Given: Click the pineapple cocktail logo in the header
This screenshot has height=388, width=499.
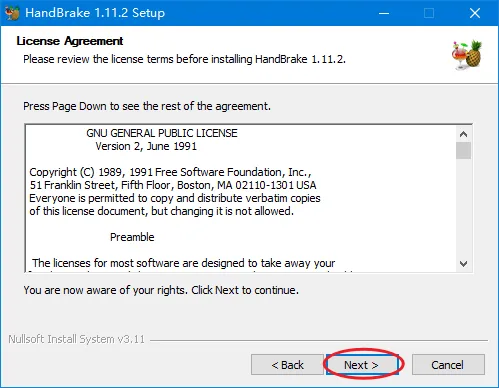Looking at the screenshot, I should (467, 55).
